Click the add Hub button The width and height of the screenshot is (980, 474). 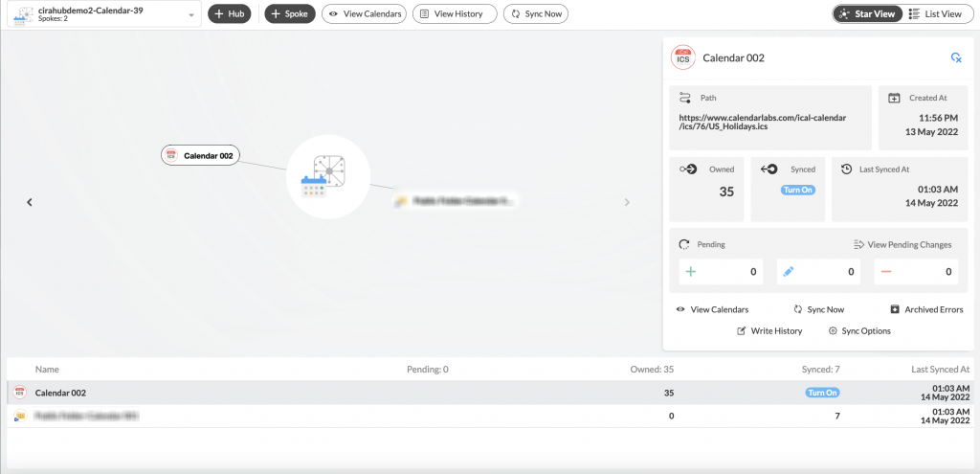(x=230, y=14)
